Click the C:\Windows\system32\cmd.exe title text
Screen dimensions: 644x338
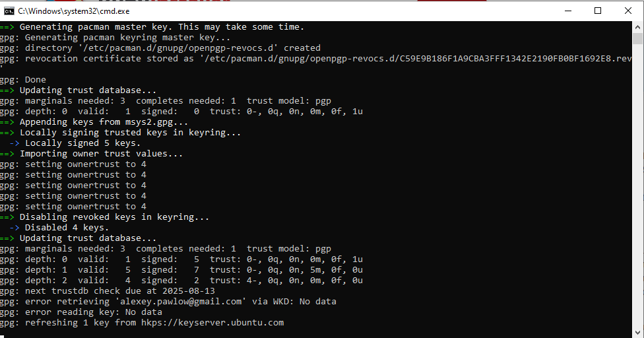point(74,11)
